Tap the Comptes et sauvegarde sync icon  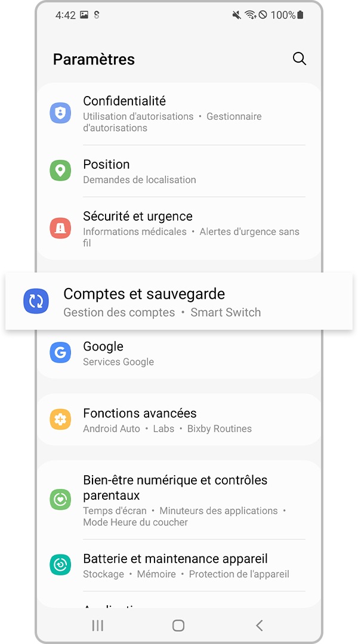[36, 301]
